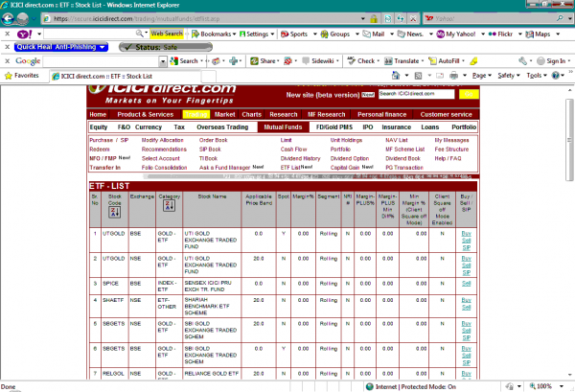Click the AutoFill icon in Google toolbar
The image size is (575, 392).
pos(433,61)
